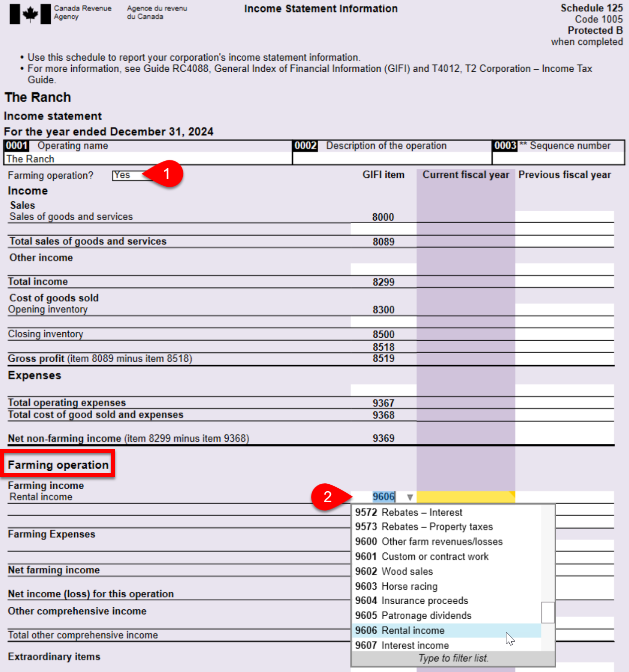
Task: Select highlighted 9606 Rental income entry
Action: tap(446, 631)
